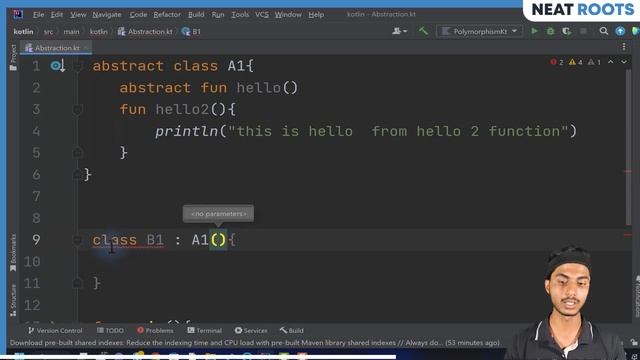Click the 'abstract fun hello()' declaration
This screenshot has width=640, height=360.
tap(209, 88)
